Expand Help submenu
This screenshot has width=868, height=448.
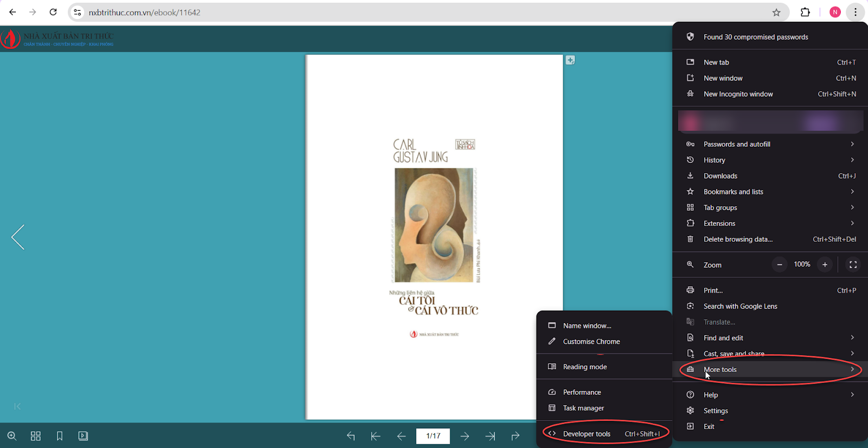tap(770, 395)
